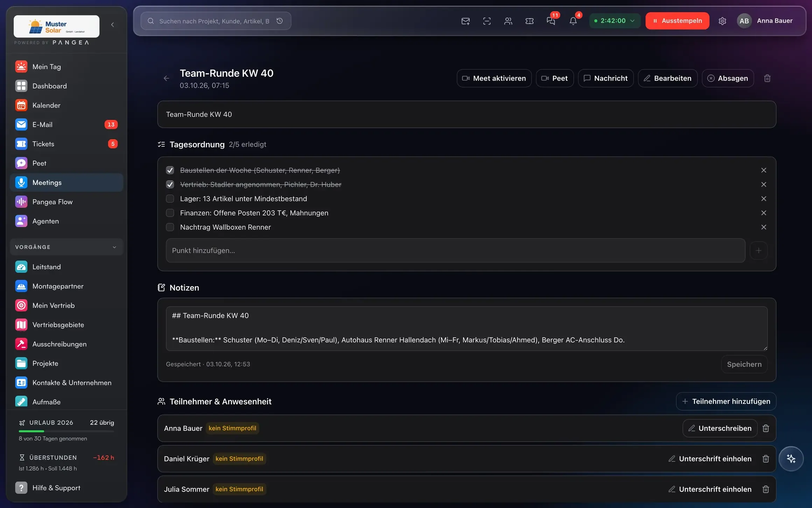Collapse the Vorgänge sidebar section
812x508 pixels.
66,247
